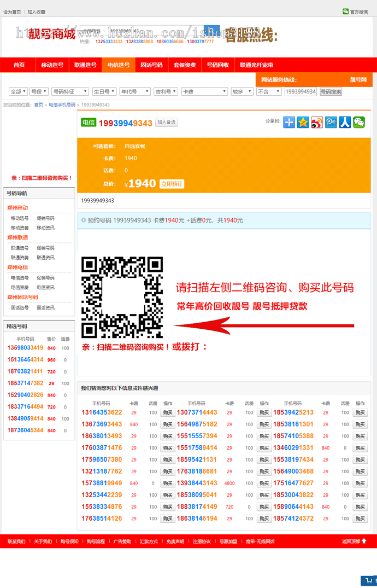Select featured number 13598033419
377x588 pixels.
(25, 348)
